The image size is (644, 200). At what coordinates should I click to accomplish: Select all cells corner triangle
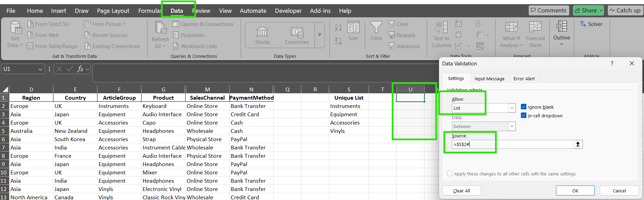(5, 89)
